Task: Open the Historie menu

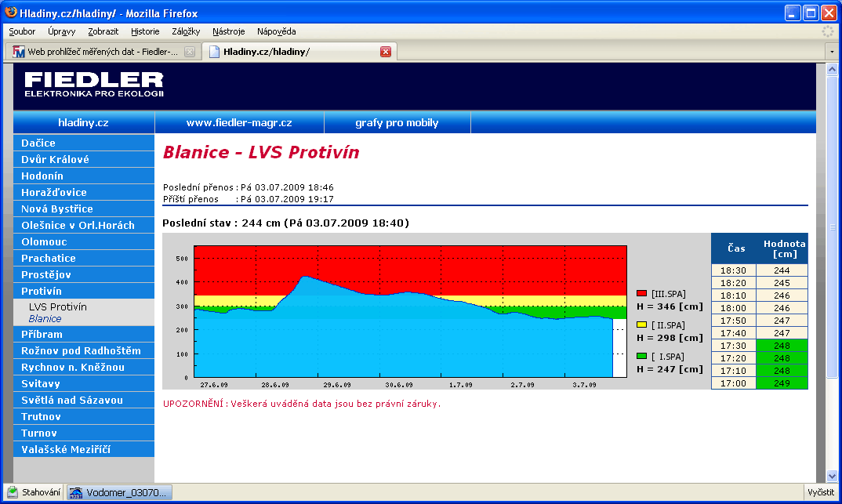Action: (x=145, y=31)
